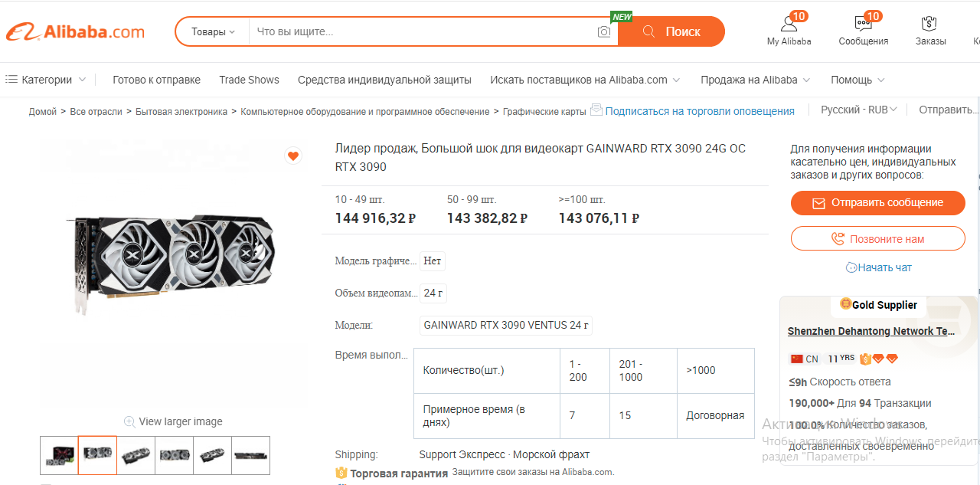Viewport: 980px width, 485px height.
Task: Click the price 144 916,32 ₽
Action: click(x=375, y=218)
